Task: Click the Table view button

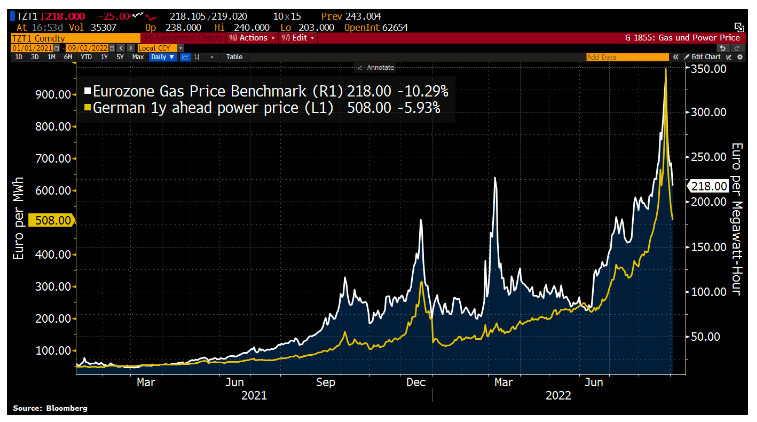Action: pyautogui.click(x=233, y=58)
